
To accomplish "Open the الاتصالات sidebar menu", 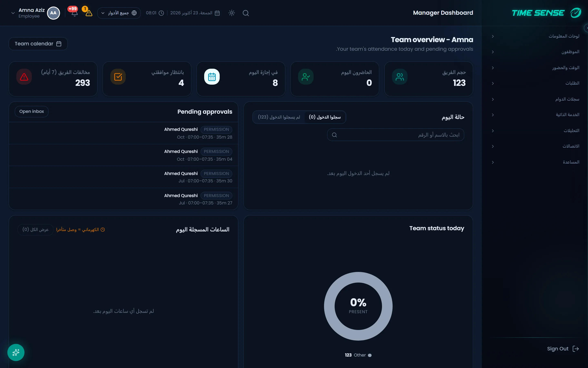I will click(536, 146).
